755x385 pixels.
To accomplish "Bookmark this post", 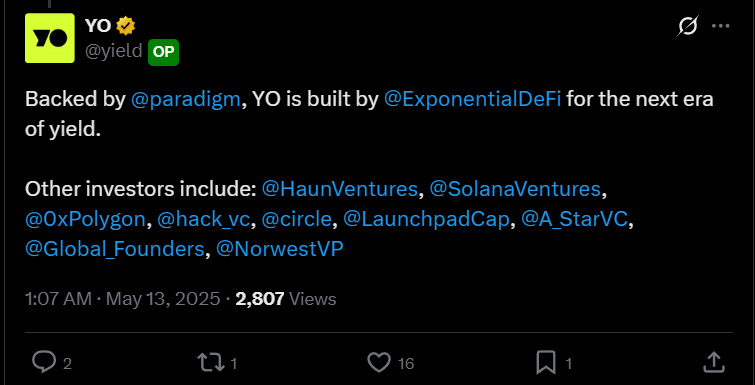I will coord(546,362).
